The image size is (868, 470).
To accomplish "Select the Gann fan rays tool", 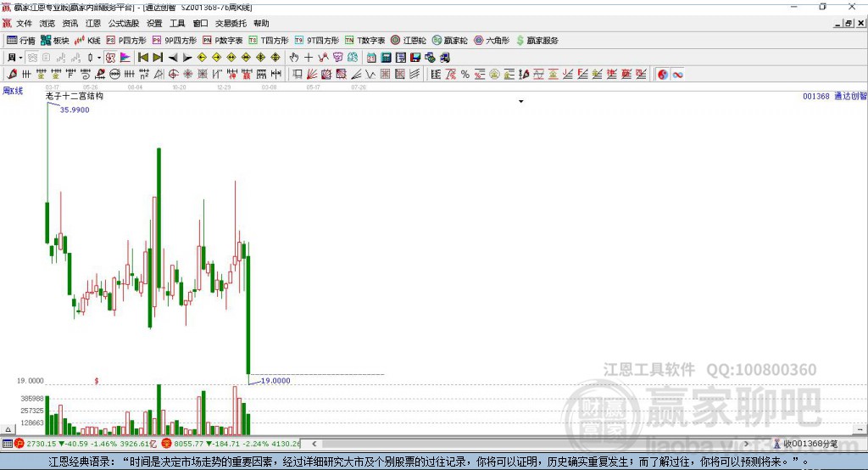I will click(x=312, y=75).
